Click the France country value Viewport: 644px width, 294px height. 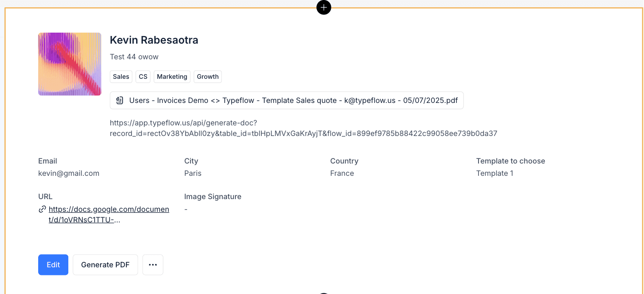tap(342, 173)
